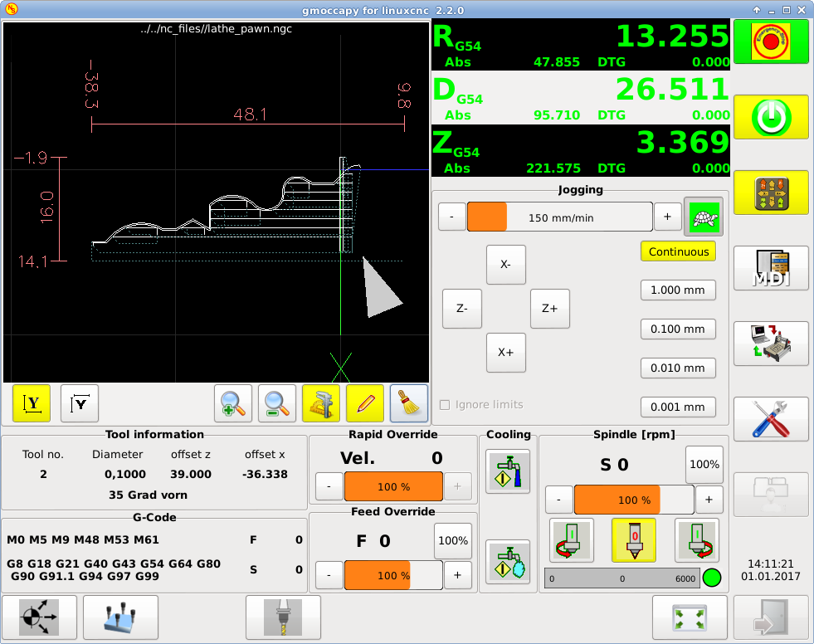The width and height of the screenshot is (814, 644).
Task: Select 0.100 mm jog increment
Action: coord(678,329)
